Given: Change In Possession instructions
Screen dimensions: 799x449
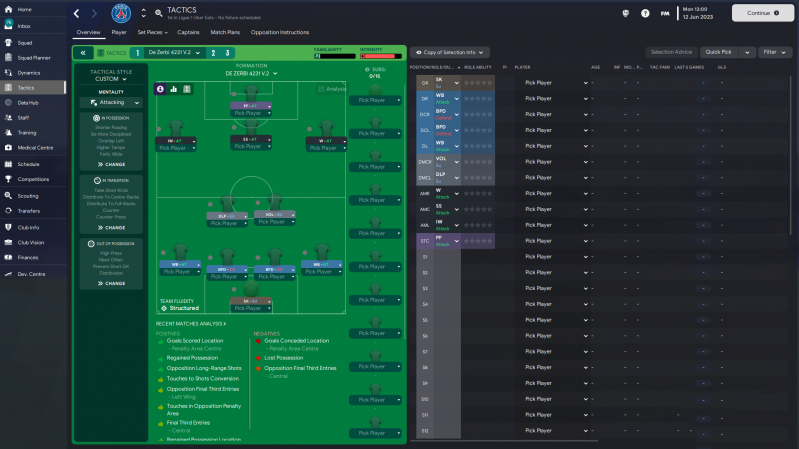Looking at the screenshot, I should click(111, 165).
